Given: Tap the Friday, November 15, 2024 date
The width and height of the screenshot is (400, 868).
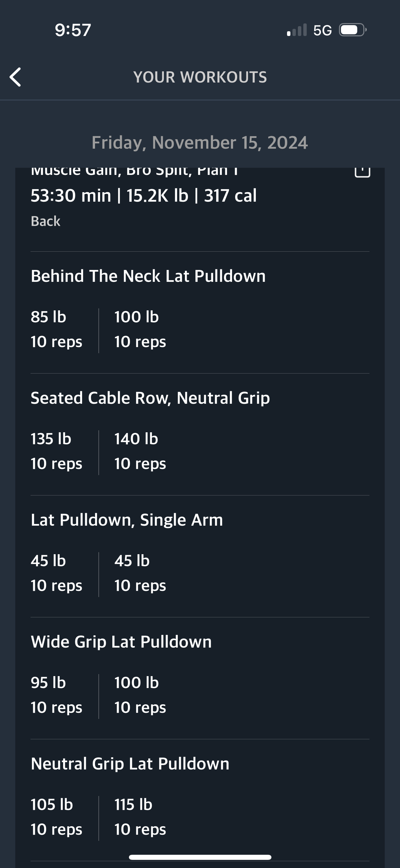Looking at the screenshot, I should [200, 143].
